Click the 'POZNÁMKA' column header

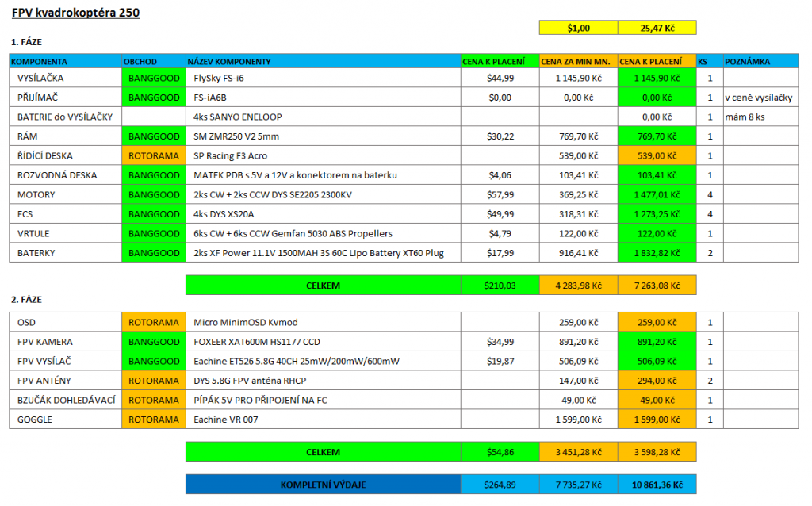(748, 62)
